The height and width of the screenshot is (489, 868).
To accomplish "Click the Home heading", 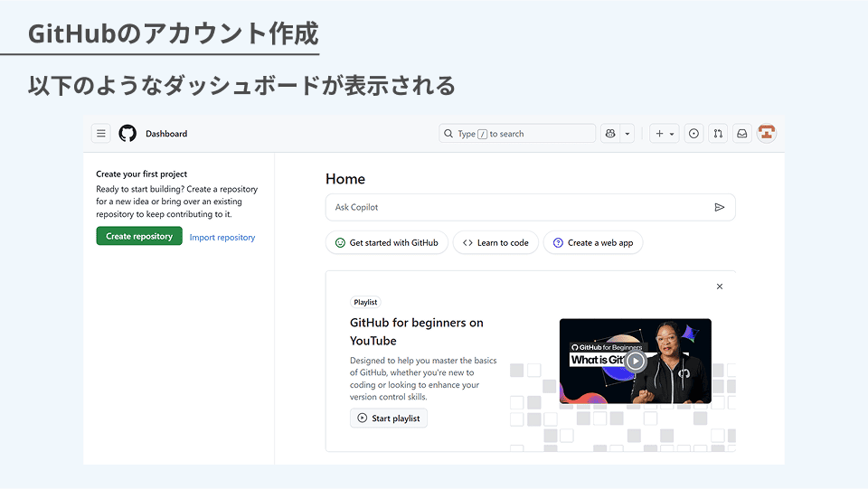I will click(x=345, y=179).
